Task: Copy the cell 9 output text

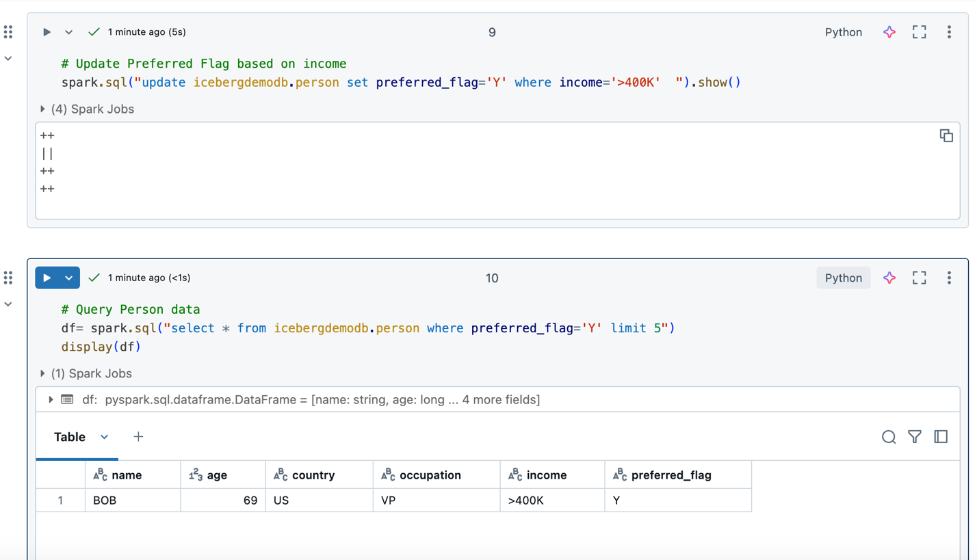Action: pos(946,135)
